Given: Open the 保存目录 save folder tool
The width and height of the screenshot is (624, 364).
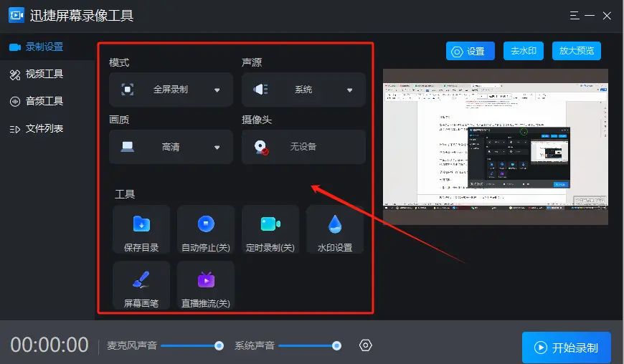Looking at the screenshot, I should coord(141,229).
